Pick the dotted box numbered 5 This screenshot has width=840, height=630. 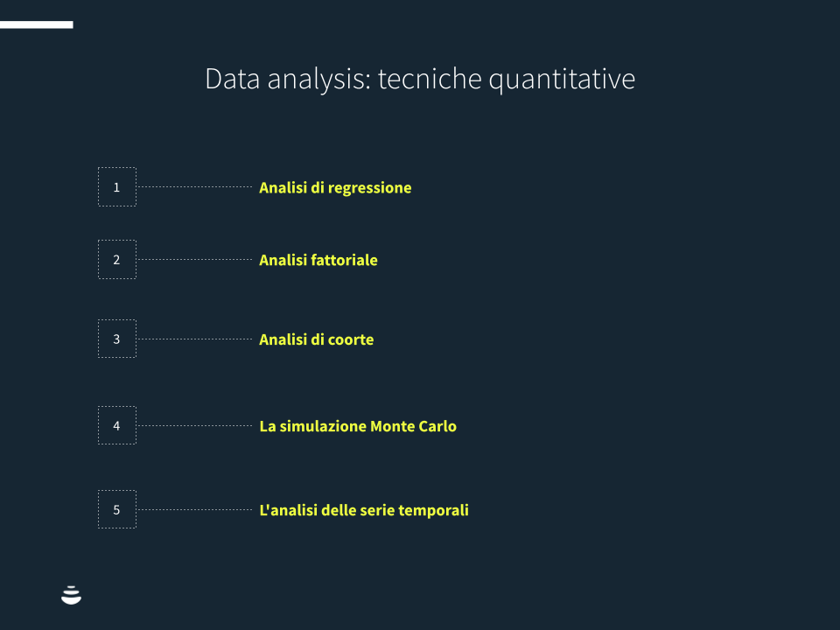click(117, 509)
